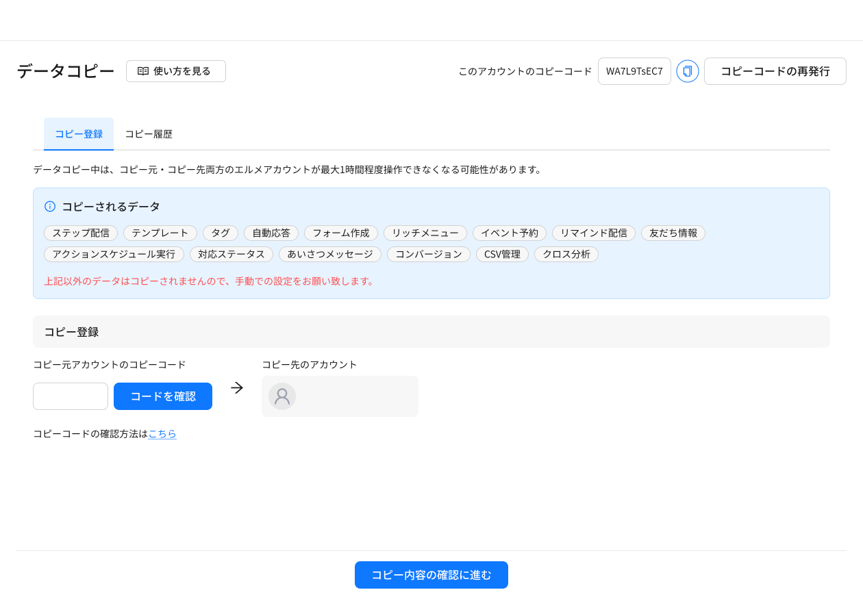This screenshot has height=616, width=863.
Task: Select the コピー登録 tab
Action: (79, 134)
